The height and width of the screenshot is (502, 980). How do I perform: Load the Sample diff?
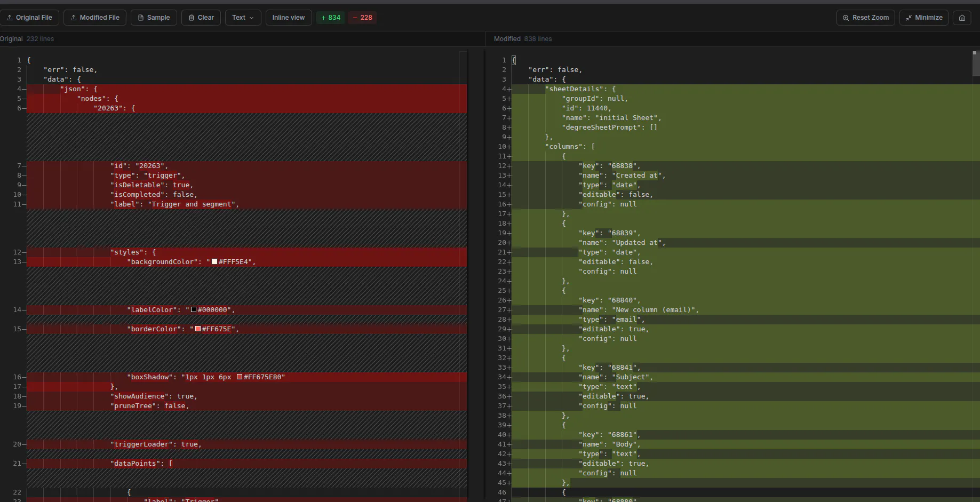[154, 18]
